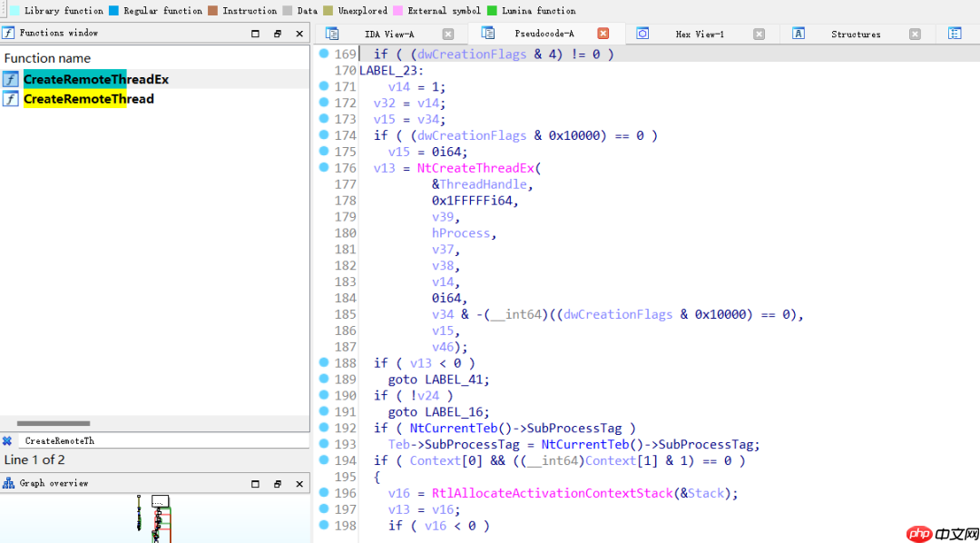Clear the function filter with the X icon
The width and height of the screenshot is (980, 543).
[x=7, y=440]
